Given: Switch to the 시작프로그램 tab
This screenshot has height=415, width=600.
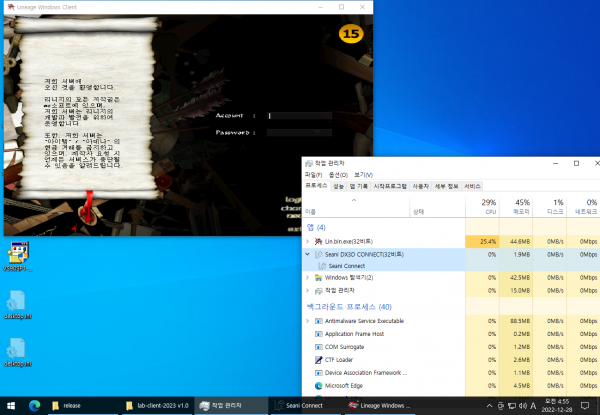Looking at the screenshot, I should click(390, 186).
